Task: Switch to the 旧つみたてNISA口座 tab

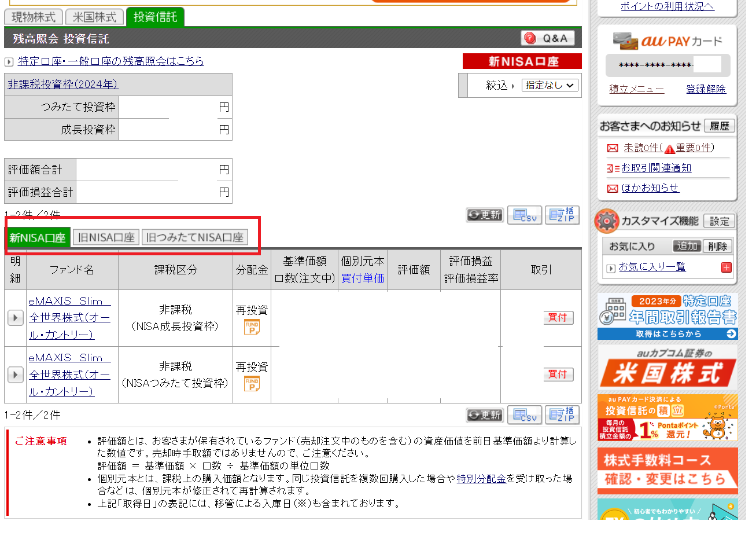Action: [194, 237]
